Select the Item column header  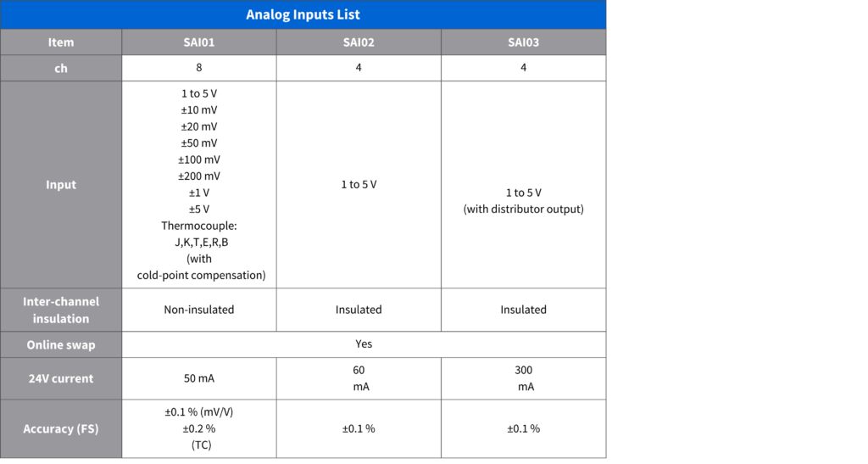[x=61, y=42]
